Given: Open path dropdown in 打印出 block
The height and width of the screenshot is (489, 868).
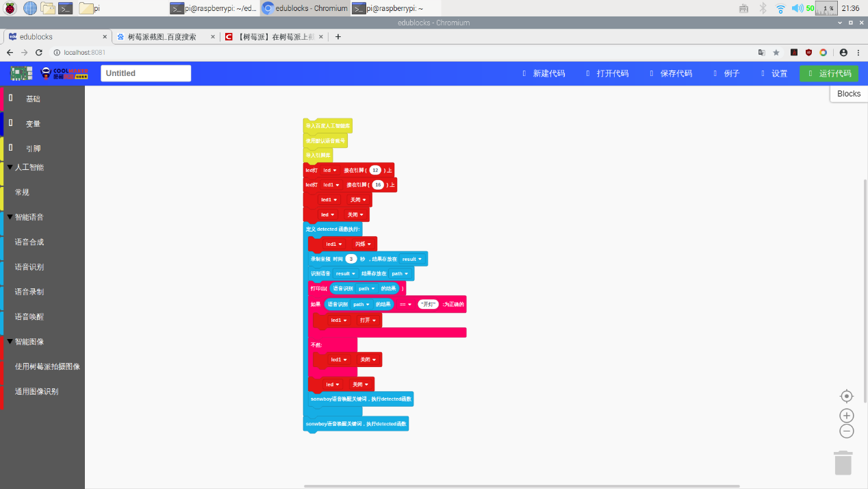Looking at the screenshot, I should tap(366, 288).
